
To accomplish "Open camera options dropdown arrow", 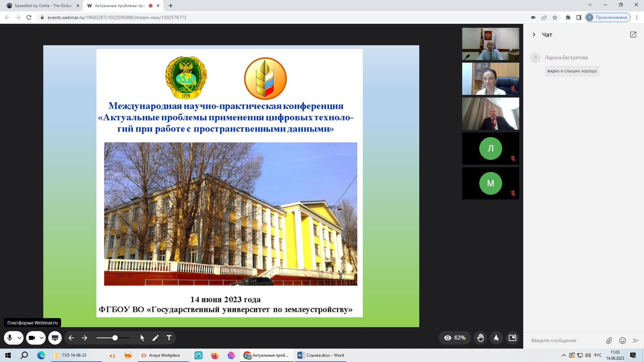I will point(42,338).
